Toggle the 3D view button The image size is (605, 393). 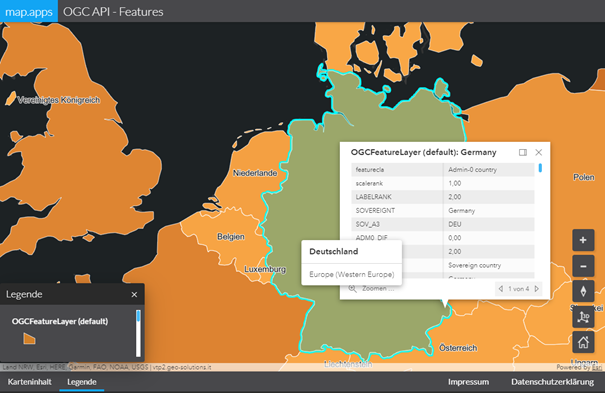[583, 317]
